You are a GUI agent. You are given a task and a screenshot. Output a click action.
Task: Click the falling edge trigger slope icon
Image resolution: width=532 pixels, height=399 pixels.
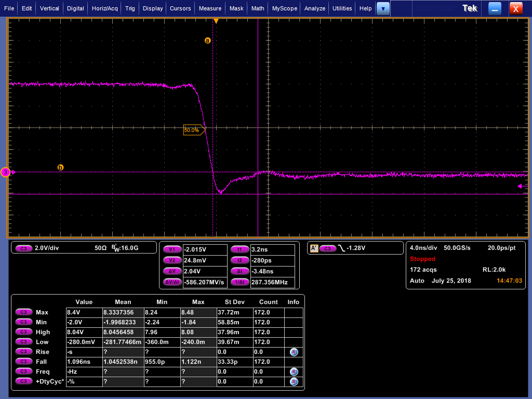click(x=341, y=248)
